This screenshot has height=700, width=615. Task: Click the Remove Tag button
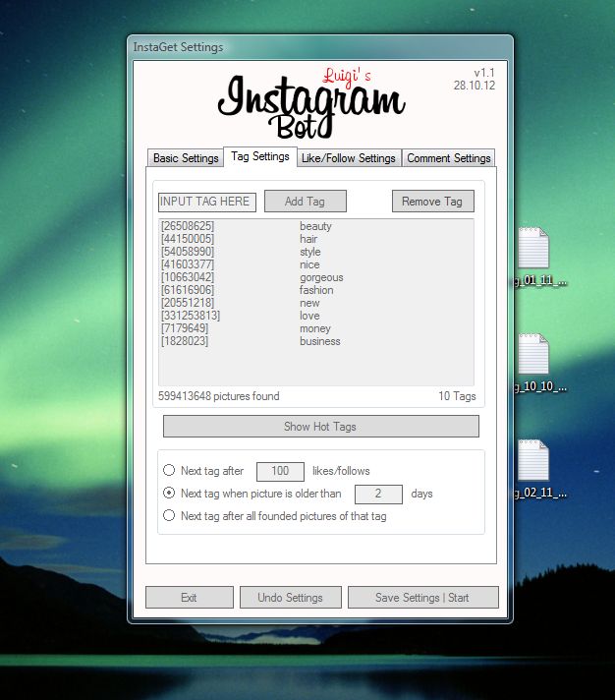point(432,202)
